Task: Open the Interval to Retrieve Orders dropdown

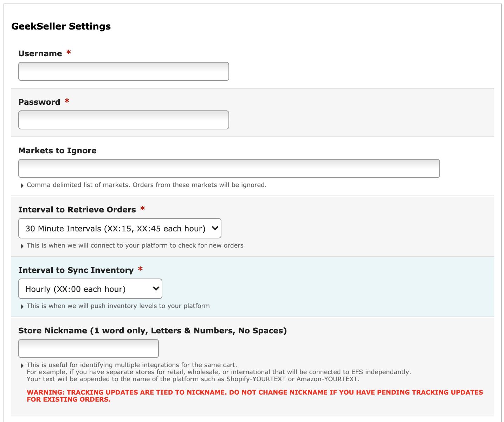Action: (120, 228)
